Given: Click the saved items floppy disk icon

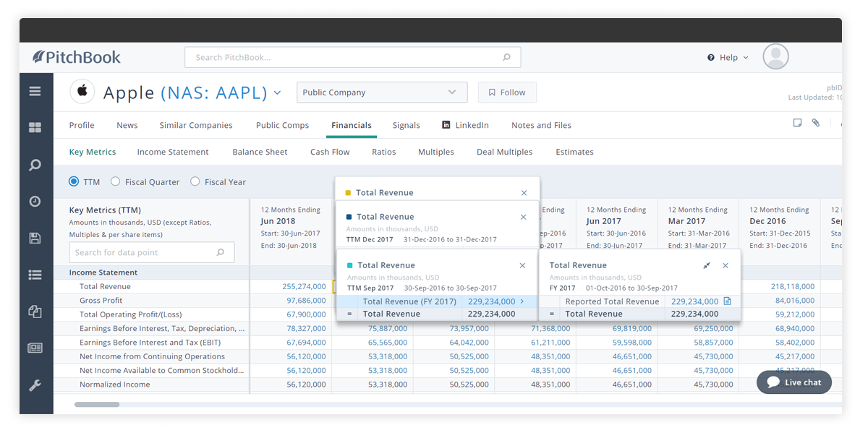Looking at the screenshot, I should coord(35,238).
